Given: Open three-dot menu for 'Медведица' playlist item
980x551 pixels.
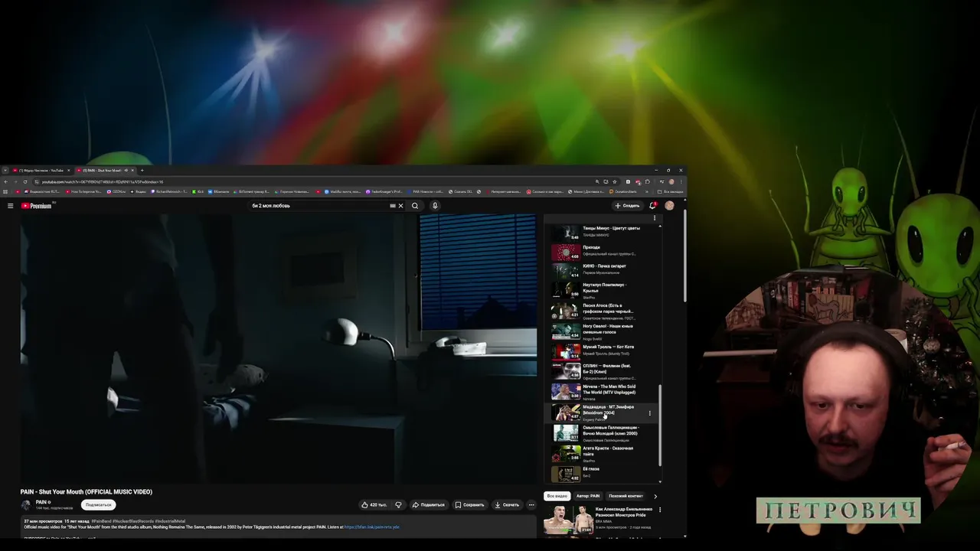Looking at the screenshot, I should pyautogui.click(x=650, y=413).
